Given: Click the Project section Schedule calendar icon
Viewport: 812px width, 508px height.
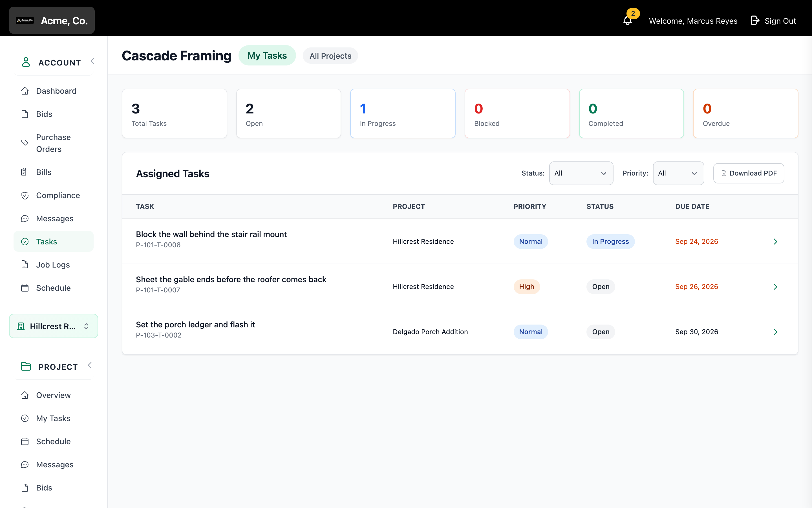Looking at the screenshot, I should point(25,441).
